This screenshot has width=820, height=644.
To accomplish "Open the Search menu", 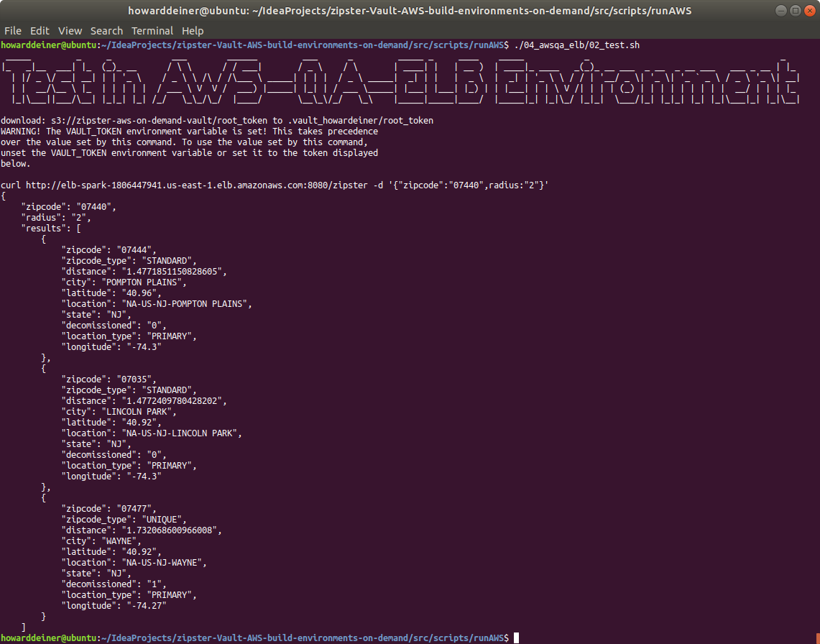I will pos(106,31).
